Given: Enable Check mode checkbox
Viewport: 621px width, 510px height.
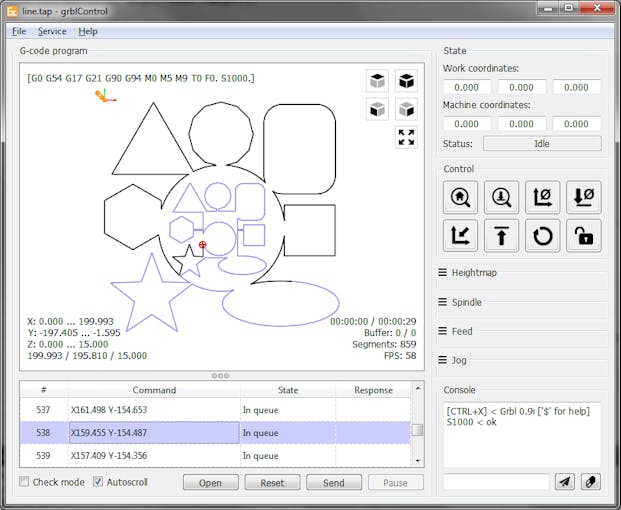Looking at the screenshot, I should [x=26, y=482].
